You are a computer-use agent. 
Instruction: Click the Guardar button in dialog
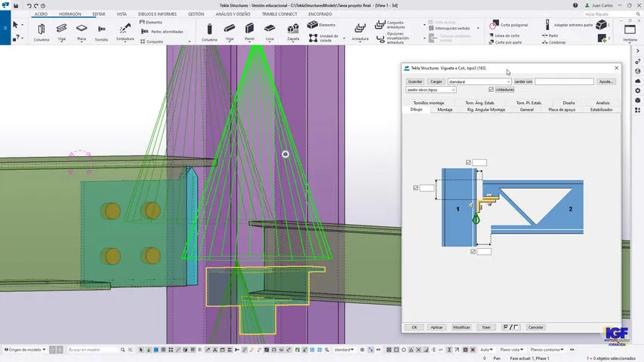click(x=414, y=81)
